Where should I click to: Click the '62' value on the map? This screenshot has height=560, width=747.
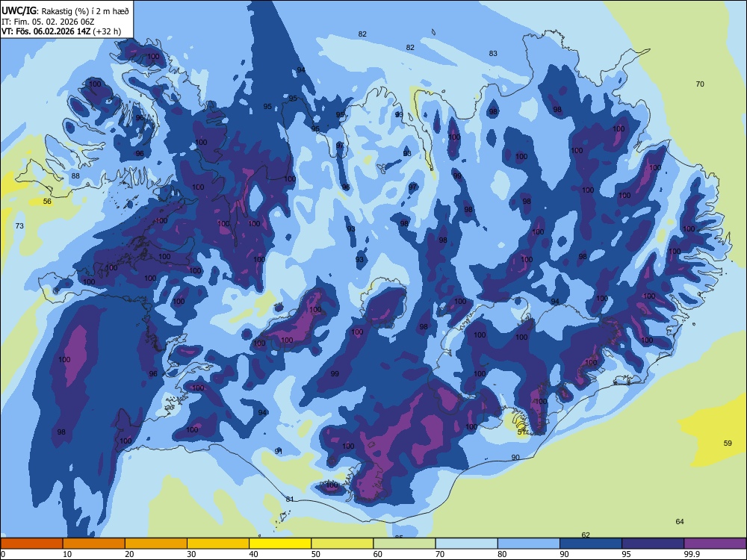586,535
